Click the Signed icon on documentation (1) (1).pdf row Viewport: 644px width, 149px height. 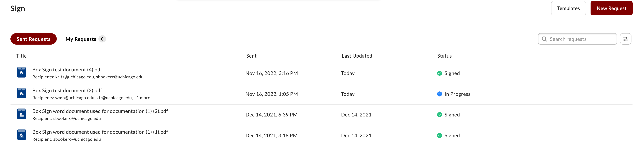(x=439, y=135)
